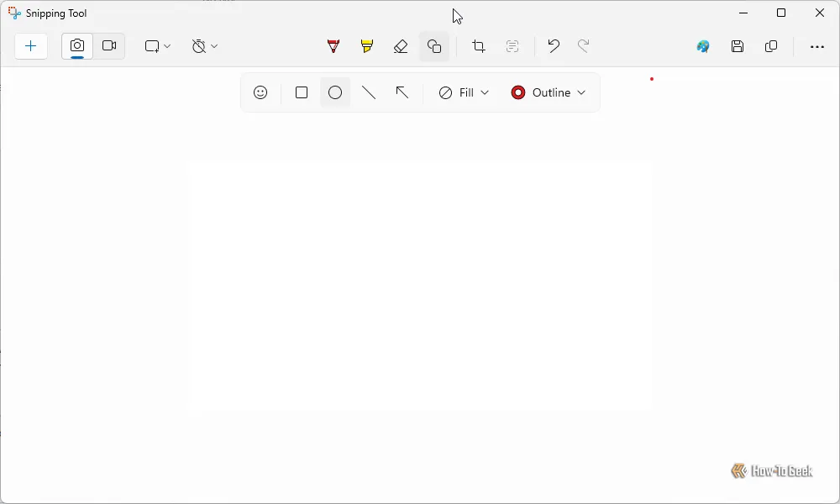This screenshot has width=840, height=504.
Task: Select the arrow shape
Action: [402, 92]
